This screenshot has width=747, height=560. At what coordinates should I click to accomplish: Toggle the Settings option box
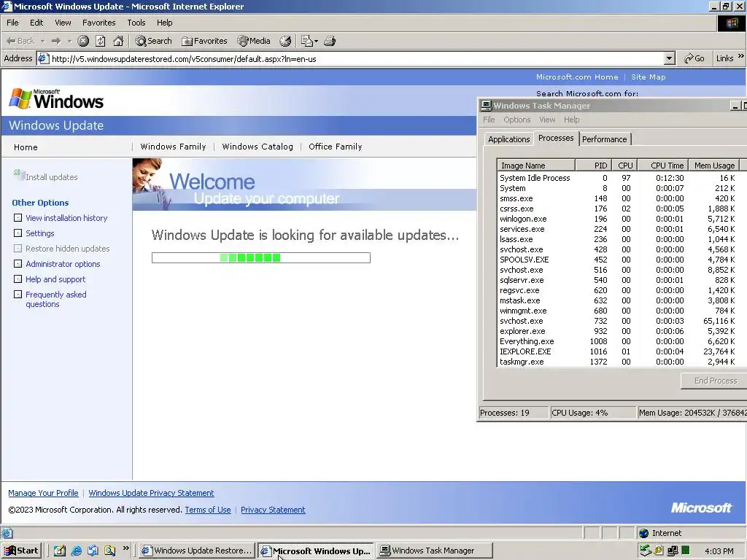pyautogui.click(x=18, y=233)
